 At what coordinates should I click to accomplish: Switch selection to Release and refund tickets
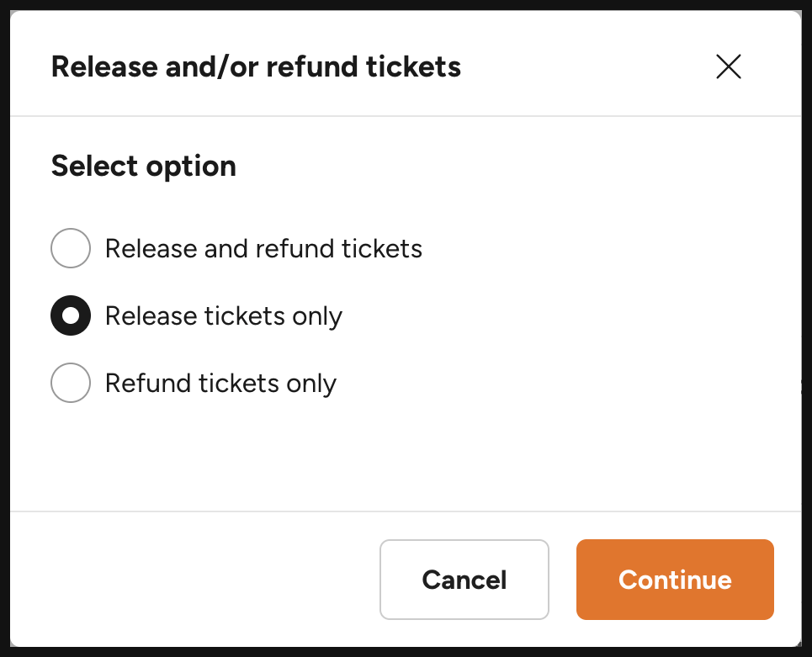(71, 248)
